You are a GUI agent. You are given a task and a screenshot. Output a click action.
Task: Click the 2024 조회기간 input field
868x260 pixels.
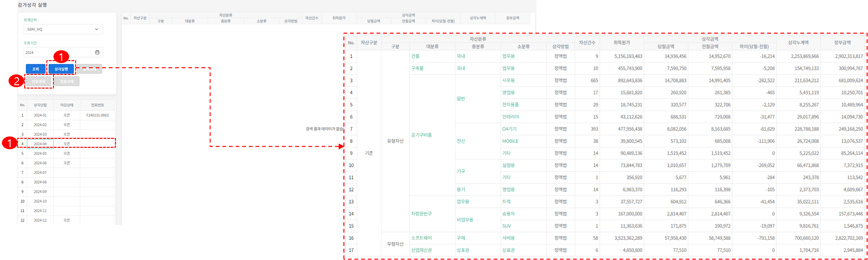pyautogui.click(x=57, y=53)
